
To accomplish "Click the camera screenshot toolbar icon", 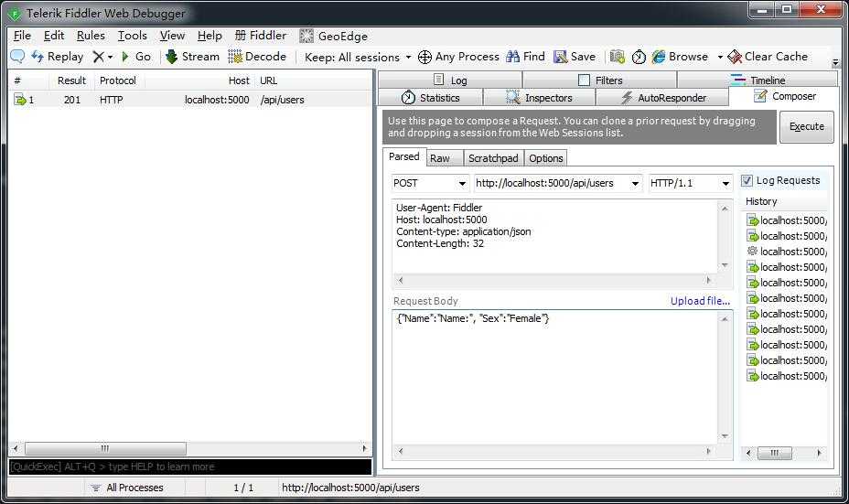I will [617, 57].
